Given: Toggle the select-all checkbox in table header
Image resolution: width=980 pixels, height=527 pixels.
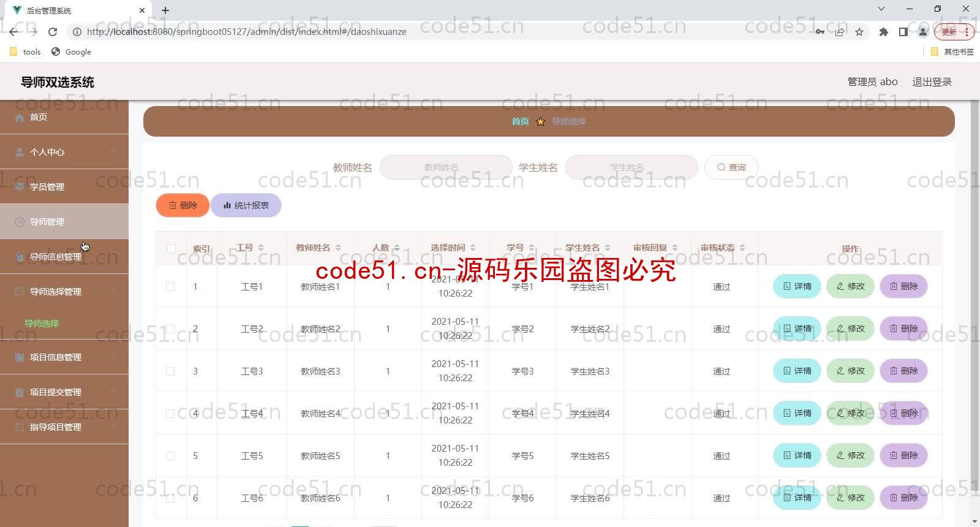Looking at the screenshot, I should [x=171, y=249].
